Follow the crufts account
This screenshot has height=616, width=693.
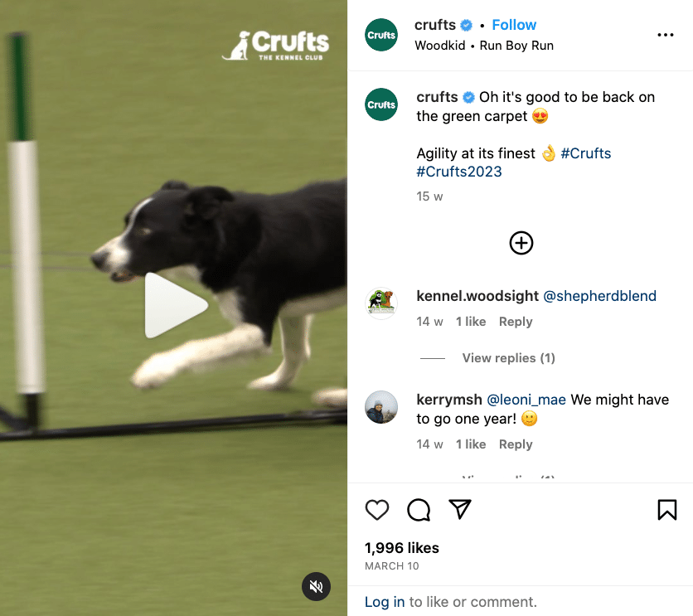tap(514, 25)
